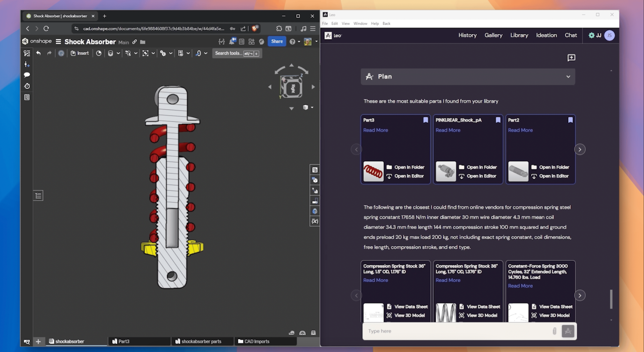Click the Share button in Onshape

(277, 41)
